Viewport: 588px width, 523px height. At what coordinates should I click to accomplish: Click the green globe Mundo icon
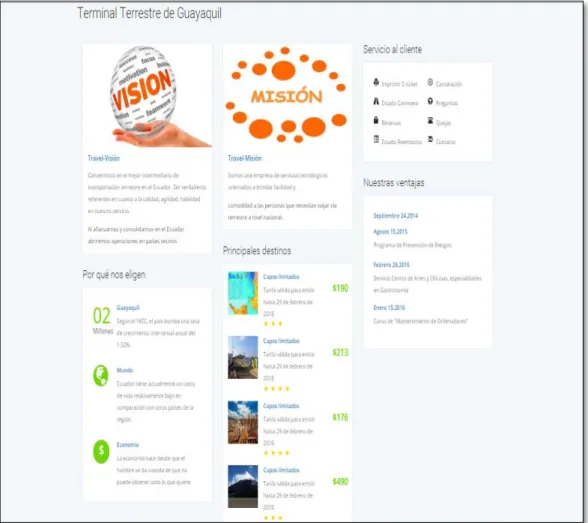tap(100, 375)
